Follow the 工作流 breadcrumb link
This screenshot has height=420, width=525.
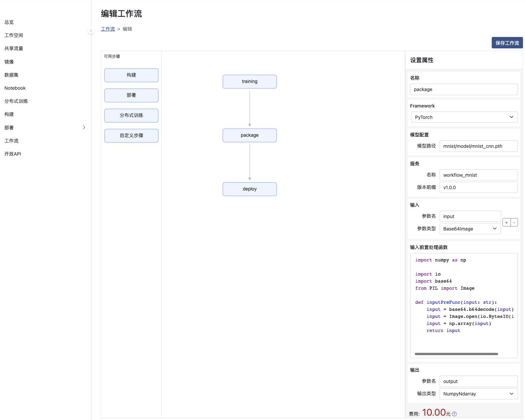pos(108,29)
